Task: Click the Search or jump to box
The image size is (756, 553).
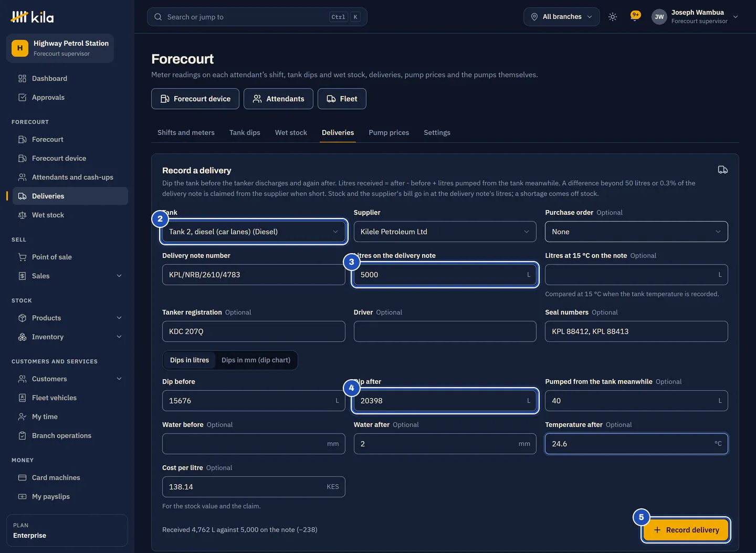Action: [x=257, y=17]
